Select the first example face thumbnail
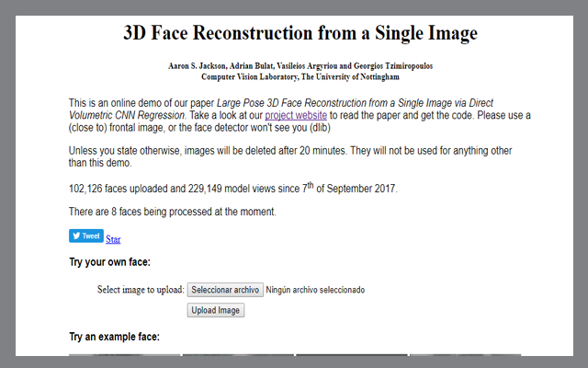Screen dimensions: 588x368 pyautogui.click(x=124, y=354)
